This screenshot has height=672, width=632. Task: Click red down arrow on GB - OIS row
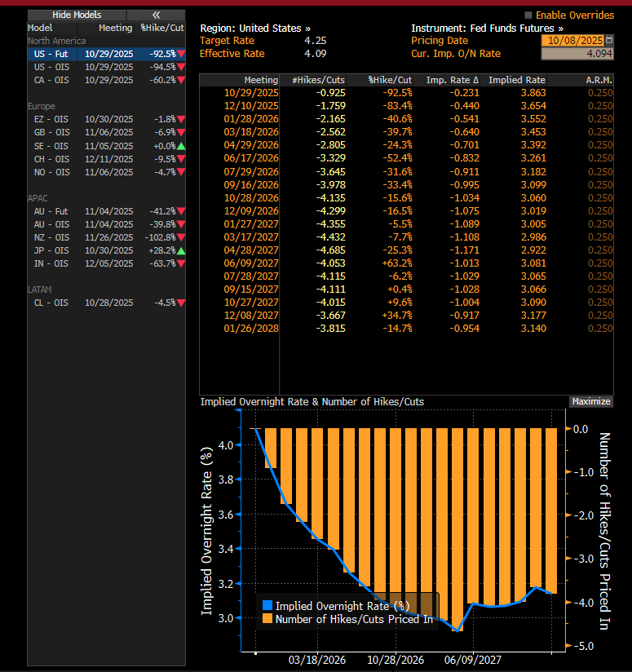pos(181,132)
